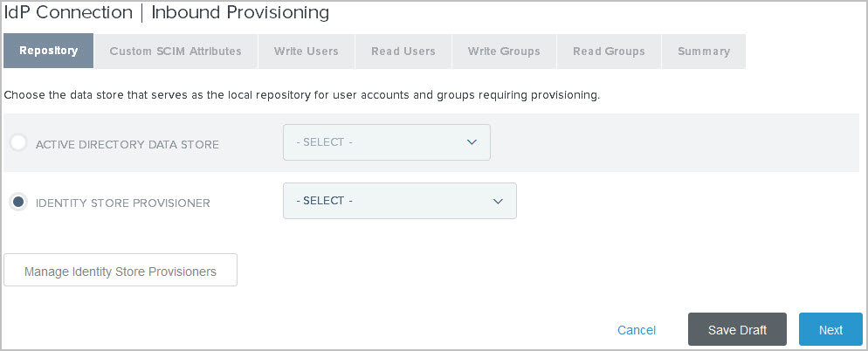Switch to Custom SCIM Attributes tab
Screen dimensions: 868x351
coord(176,52)
